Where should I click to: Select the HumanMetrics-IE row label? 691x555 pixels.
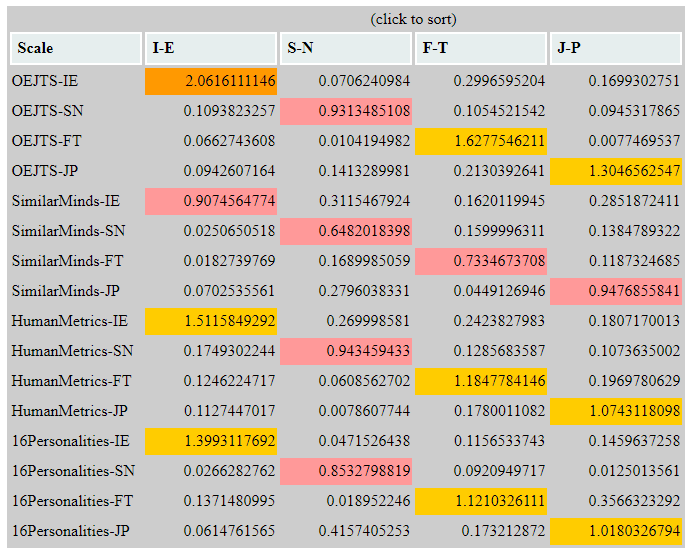pos(70,321)
